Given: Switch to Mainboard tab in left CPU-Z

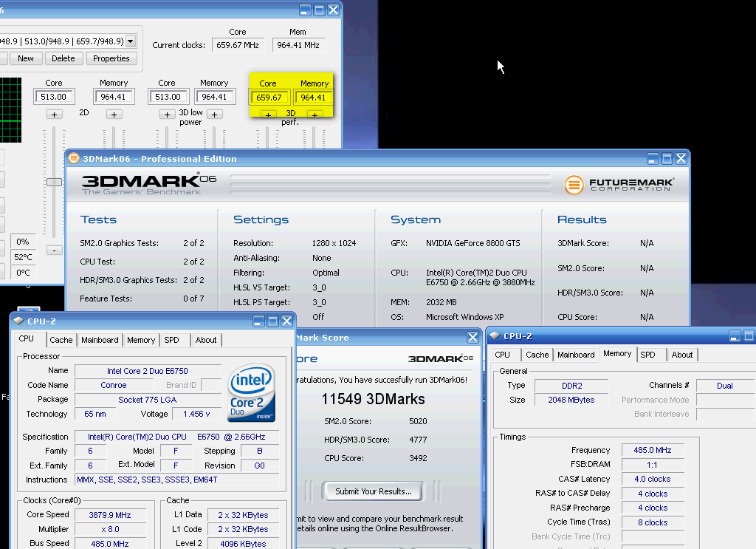Looking at the screenshot, I should [x=100, y=340].
